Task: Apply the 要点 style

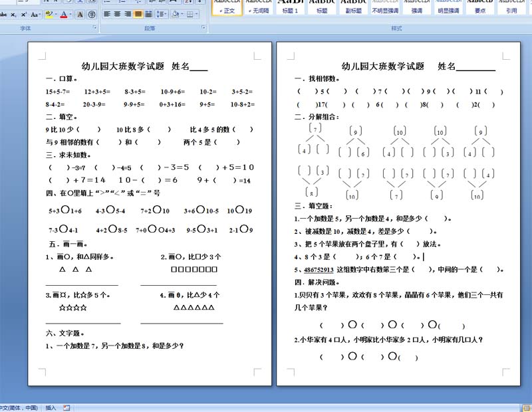Action: click(x=479, y=7)
